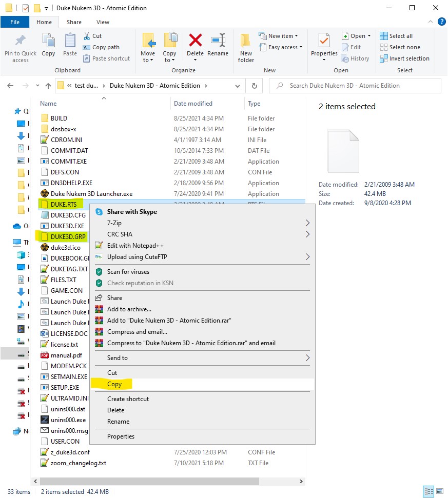This screenshot has width=448, height=498.
Task: Expand the CRC SHA submenu
Action: (x=202, y=234)
